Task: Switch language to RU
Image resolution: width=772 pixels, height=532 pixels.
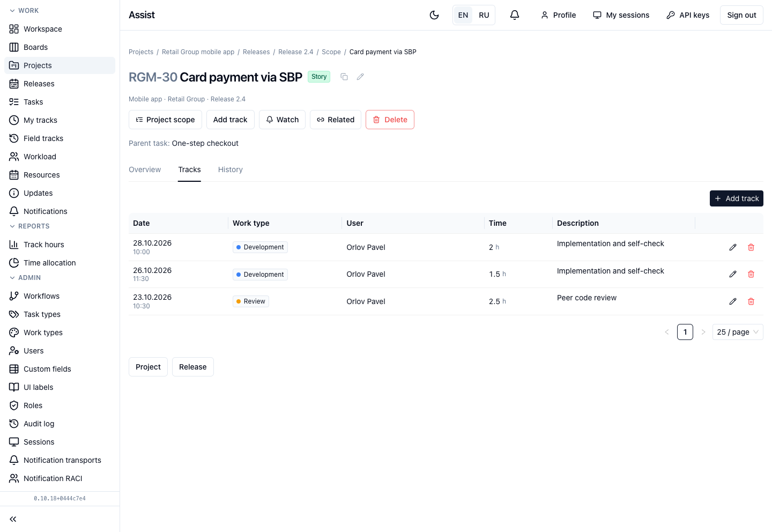Action: (x=484, y=15)
